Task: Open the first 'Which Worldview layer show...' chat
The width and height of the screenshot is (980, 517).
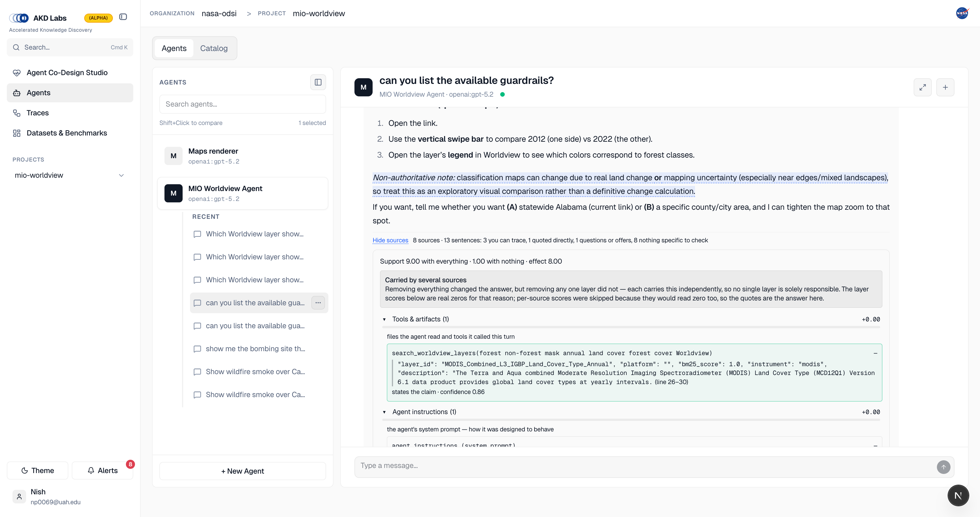Action: tap(259, 234)
